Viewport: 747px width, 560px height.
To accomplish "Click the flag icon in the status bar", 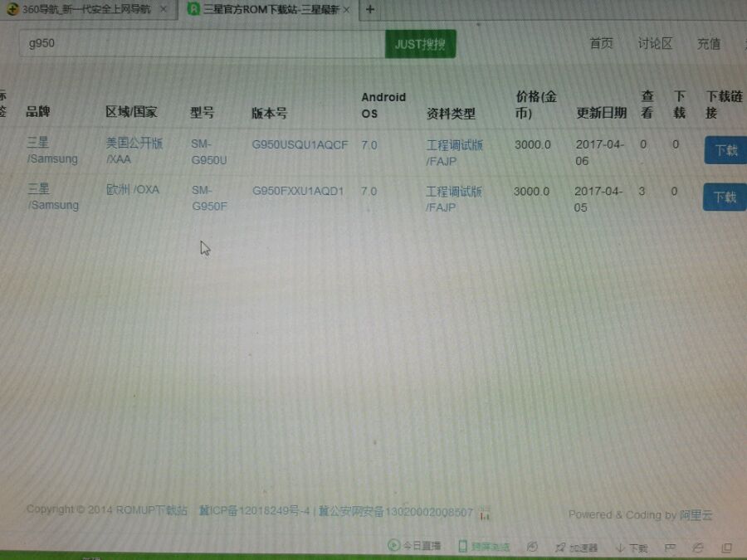I will point(670,548).
